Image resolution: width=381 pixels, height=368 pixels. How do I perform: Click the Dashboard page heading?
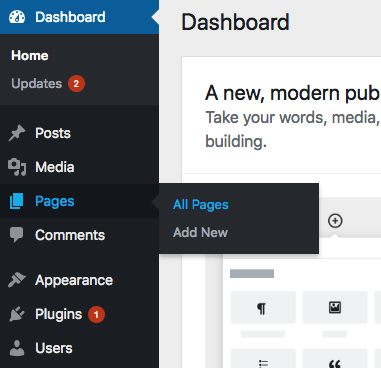(235, 22)
